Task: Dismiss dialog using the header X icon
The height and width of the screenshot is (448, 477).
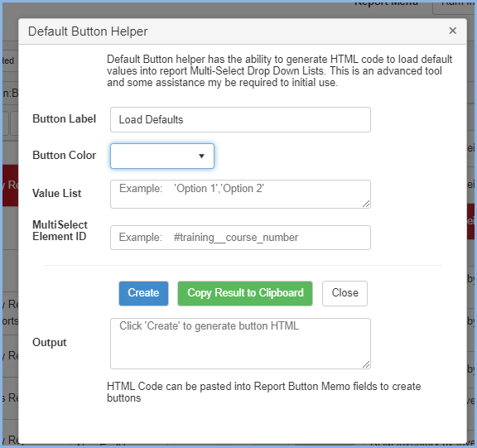Action: tap(453, 31)
